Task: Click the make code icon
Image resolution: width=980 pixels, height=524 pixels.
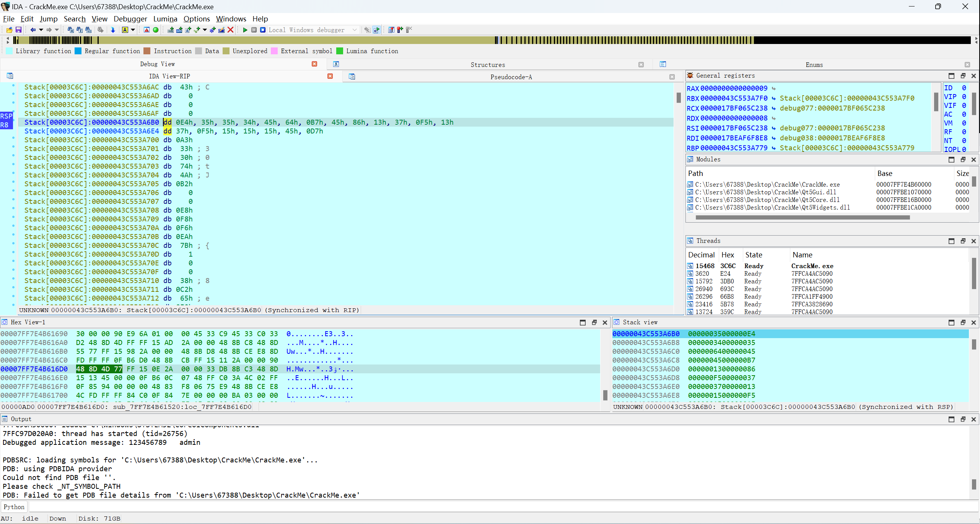Action: 171,30
